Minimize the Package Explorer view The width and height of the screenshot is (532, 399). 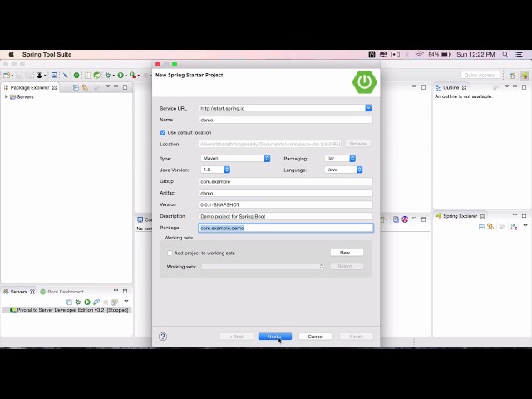[x=116, y=86]
